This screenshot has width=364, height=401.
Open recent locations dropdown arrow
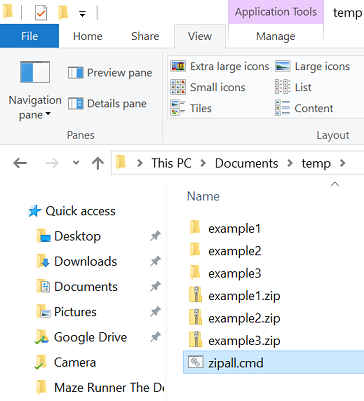(76, 163)
